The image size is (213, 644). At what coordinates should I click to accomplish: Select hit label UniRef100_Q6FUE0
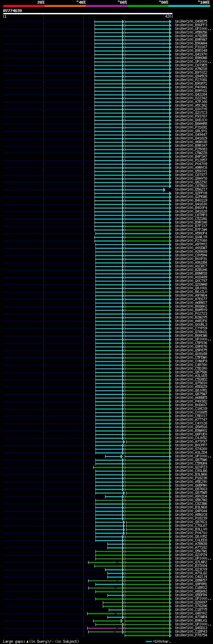click(191, 434)
